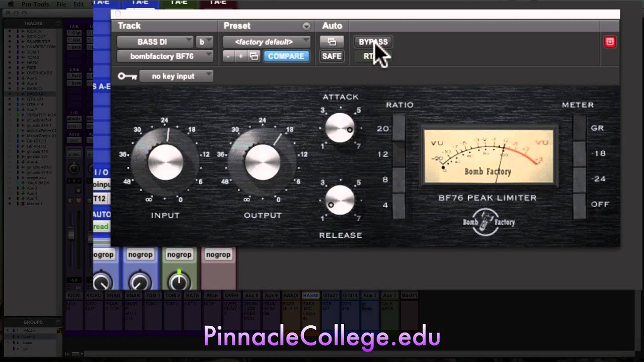Viewport: 644px width, 362px height.
Task: Select the Mastr1 track tab at bottom
Action: pos(409,296)
